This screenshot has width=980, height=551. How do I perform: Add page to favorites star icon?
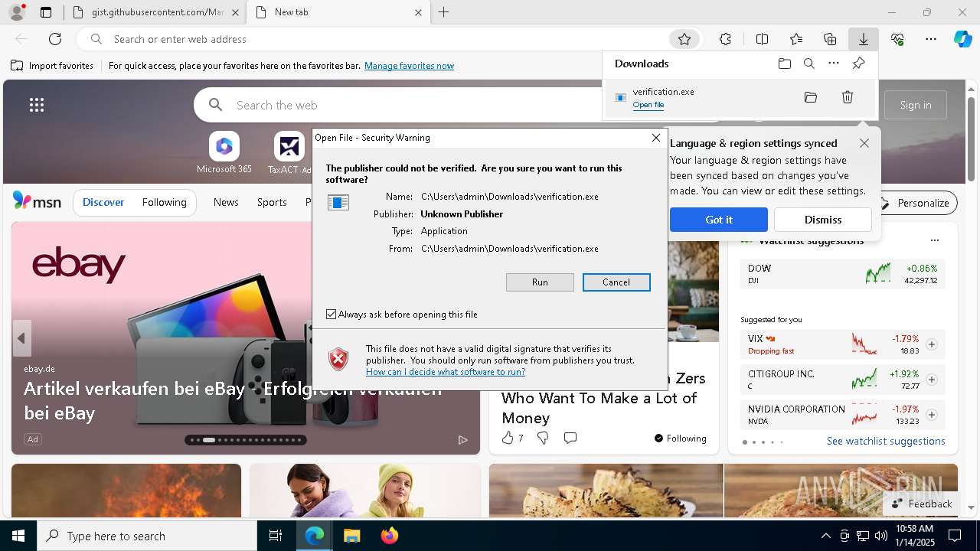(x=684, y=39)
